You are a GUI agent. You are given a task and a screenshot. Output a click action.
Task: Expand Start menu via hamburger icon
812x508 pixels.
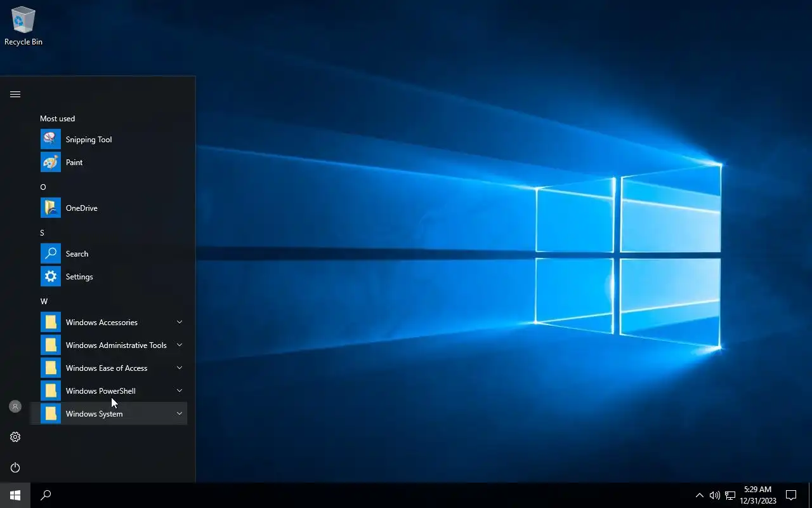pos(15,94)
